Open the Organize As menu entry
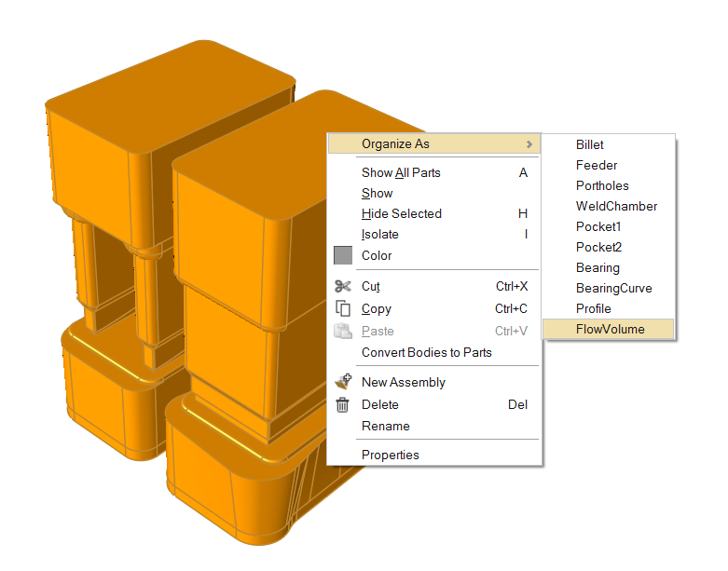 (395, 144)
